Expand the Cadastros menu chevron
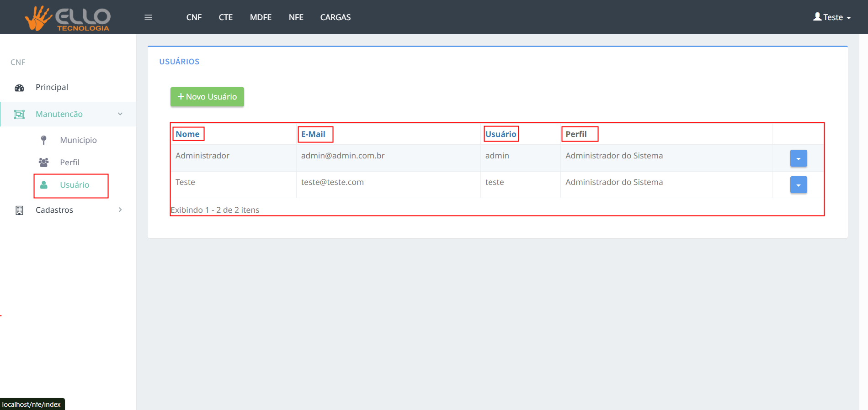868x410 pixels. coord(120,210)
